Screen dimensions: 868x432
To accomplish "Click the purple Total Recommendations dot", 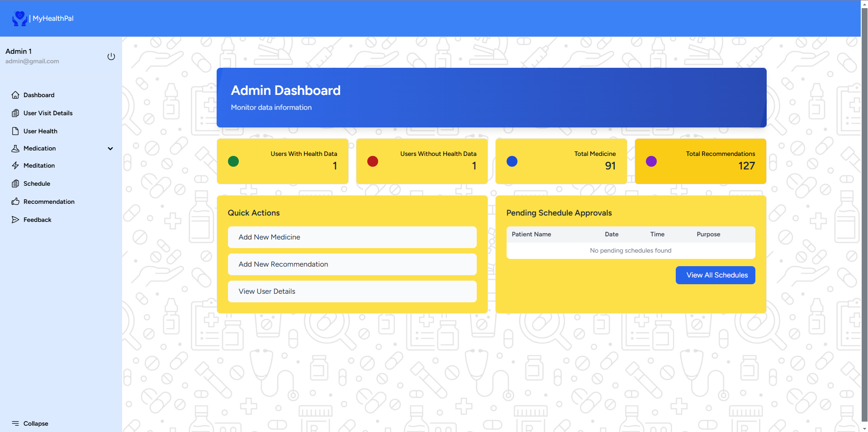I will pyautogui.click(x=651, y=161).
